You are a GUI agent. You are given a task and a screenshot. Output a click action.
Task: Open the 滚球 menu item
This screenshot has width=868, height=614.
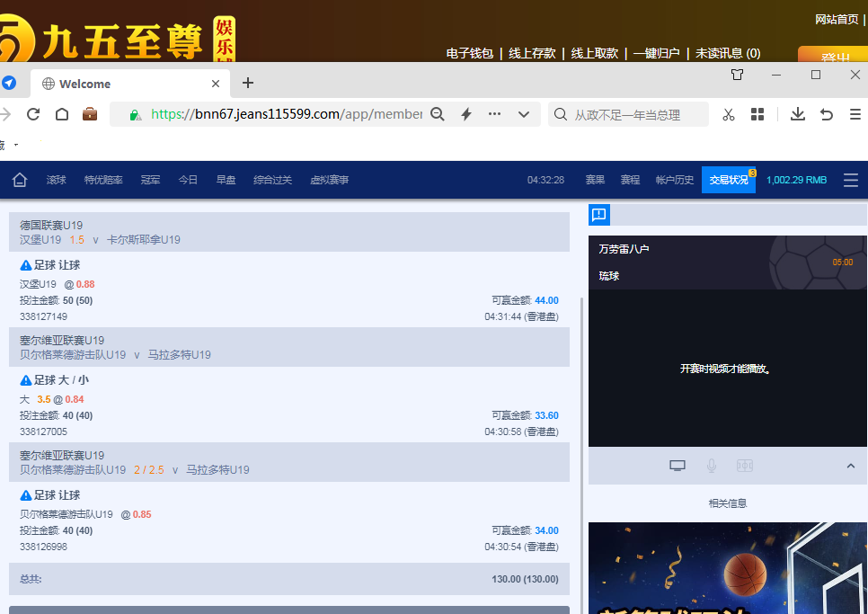[57, 180]
